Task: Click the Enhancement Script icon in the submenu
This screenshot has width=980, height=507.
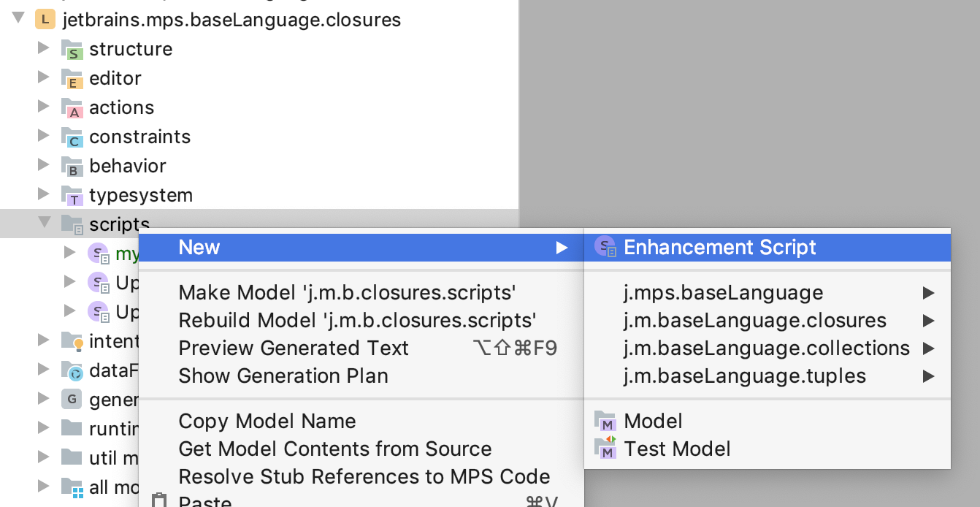Action: coord(606,248)
